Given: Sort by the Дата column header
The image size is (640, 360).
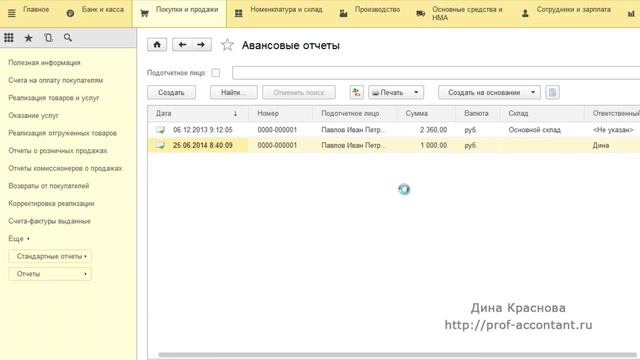Looking at the screenshot, I should click(198, 113).
